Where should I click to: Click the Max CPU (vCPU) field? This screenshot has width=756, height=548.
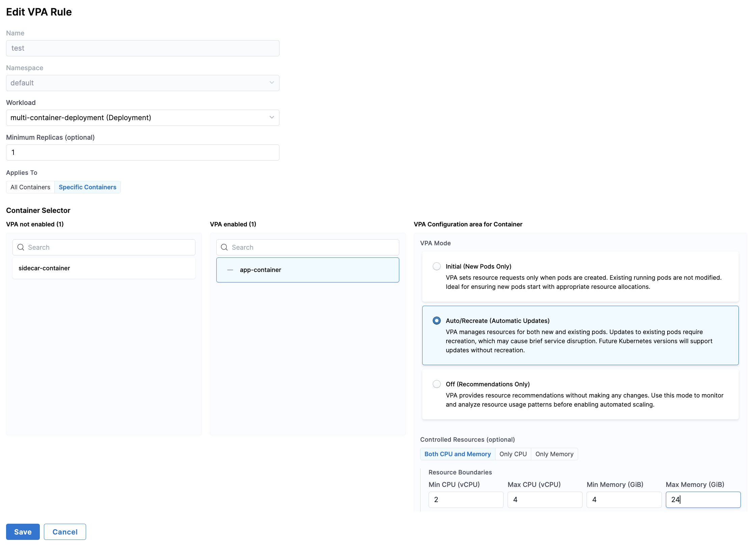[545, 500]
